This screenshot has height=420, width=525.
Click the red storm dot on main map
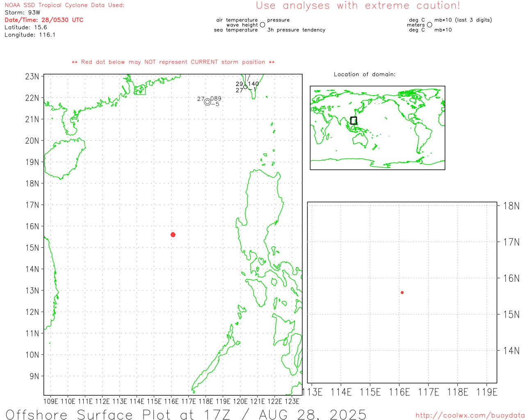tap(173, 235)
